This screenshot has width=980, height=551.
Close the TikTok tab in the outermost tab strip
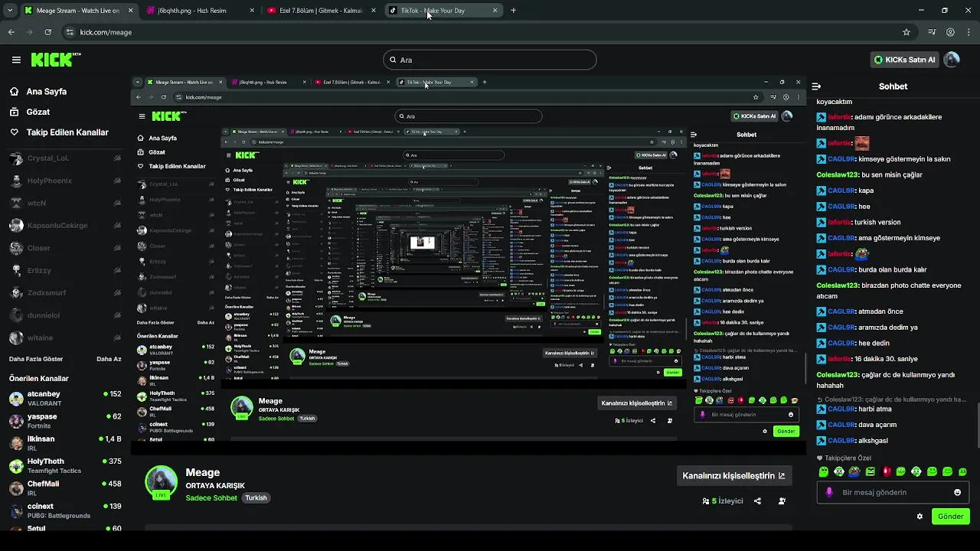(495, 11)
